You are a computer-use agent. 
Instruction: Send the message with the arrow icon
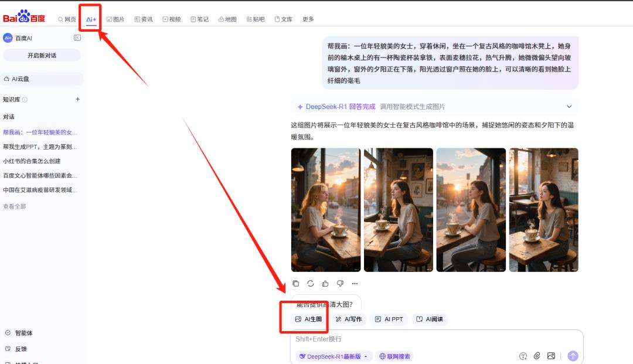573,356
